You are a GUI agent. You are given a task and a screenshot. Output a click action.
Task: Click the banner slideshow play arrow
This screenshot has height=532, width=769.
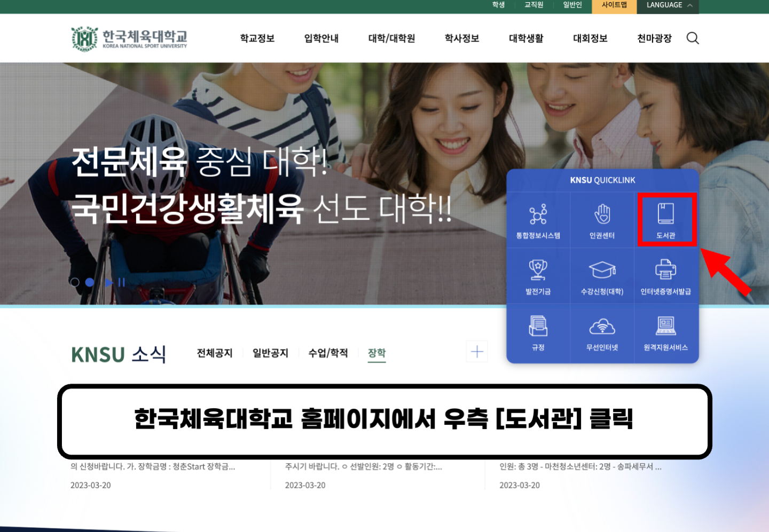click(x=109, y=282)
